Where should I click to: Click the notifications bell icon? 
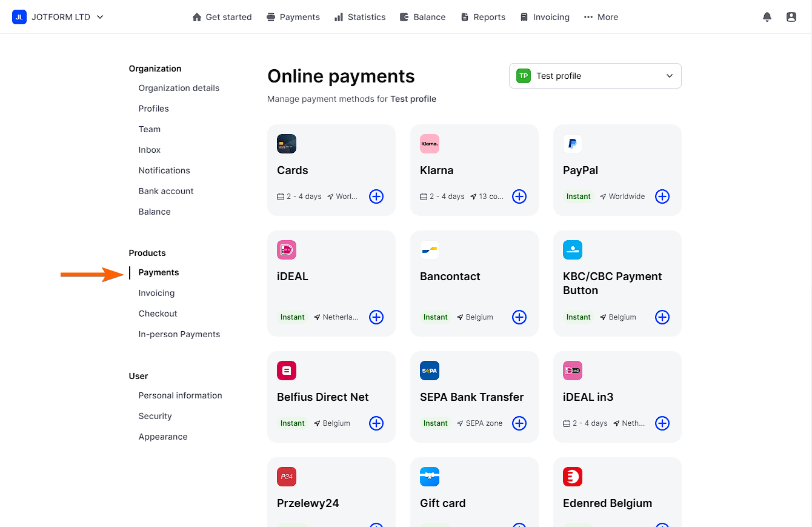(767, 17)
